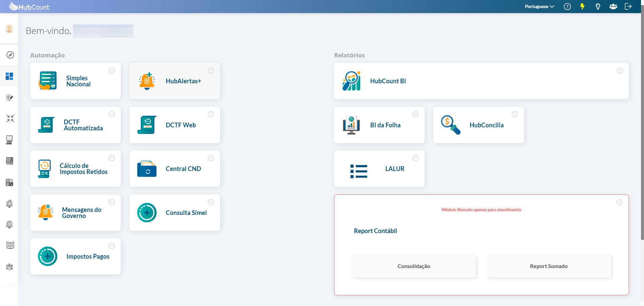Open the Portuguese language dropdown

[539, 6]
